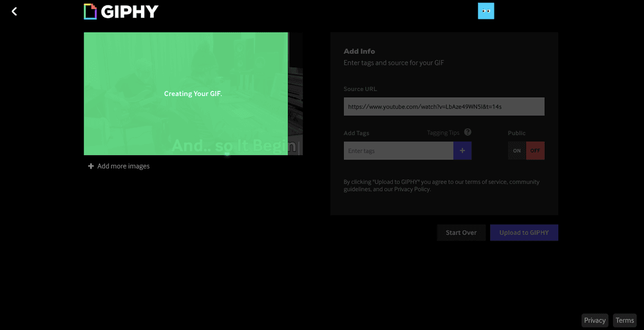
Task: Switch Public toggle to ON
Action: click(517, 151)
